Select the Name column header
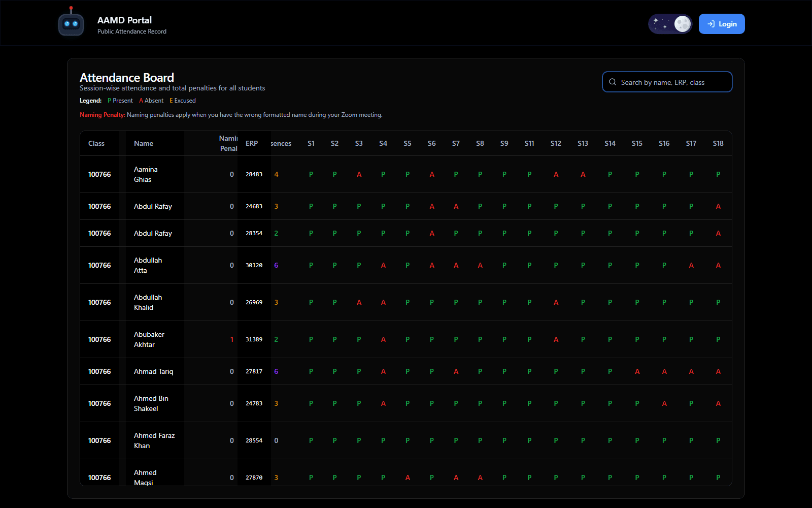 pos(144,144)
